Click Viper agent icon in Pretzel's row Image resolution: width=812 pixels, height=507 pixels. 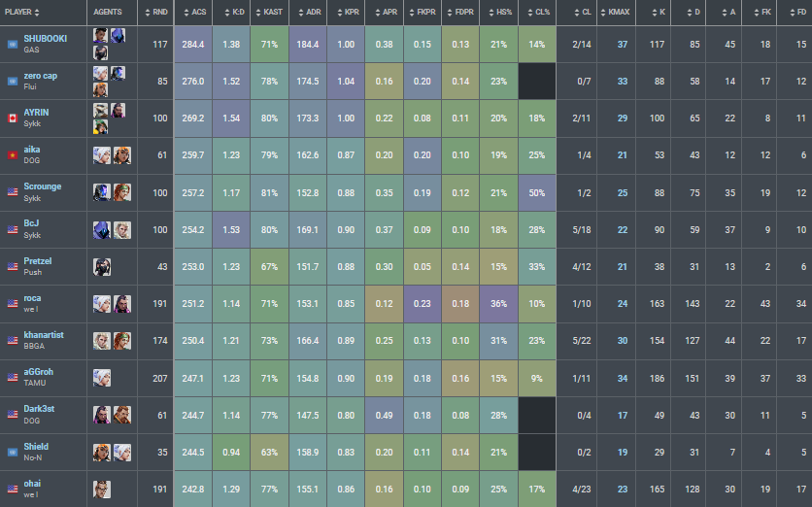101,267
